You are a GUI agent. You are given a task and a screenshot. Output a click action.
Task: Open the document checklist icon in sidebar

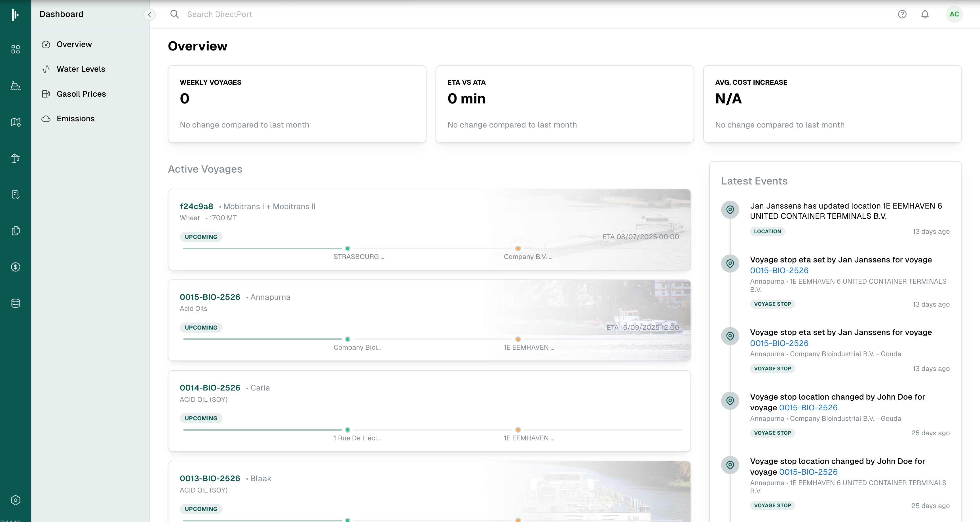pos(15,194)
